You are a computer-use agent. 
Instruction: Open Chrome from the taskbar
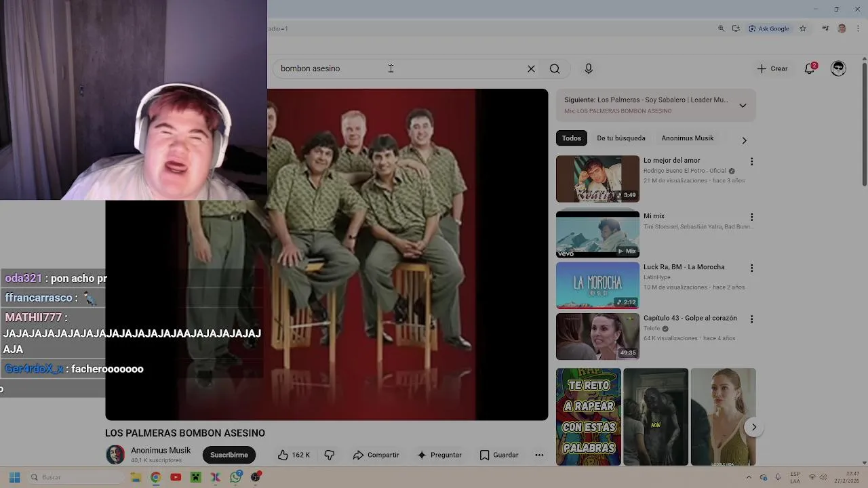point(155,477)
